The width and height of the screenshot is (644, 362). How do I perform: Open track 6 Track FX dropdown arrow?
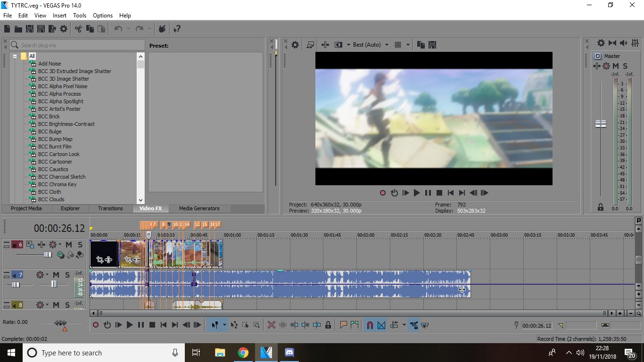tap(60, 245)
